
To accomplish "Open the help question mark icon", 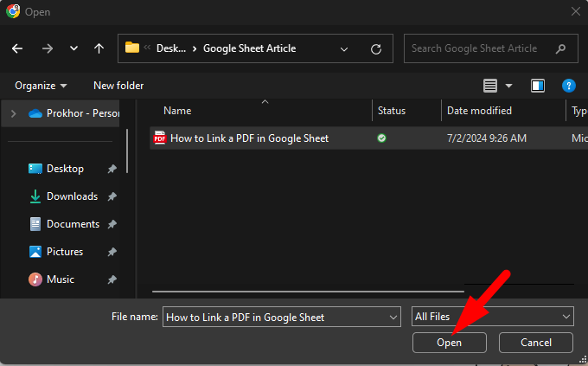I will click(568, 86).
